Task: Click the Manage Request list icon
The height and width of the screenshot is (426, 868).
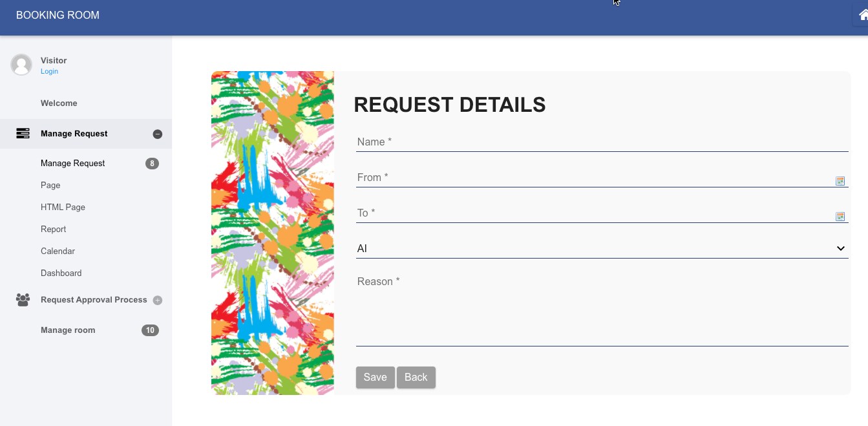Action: pos(23,134)
